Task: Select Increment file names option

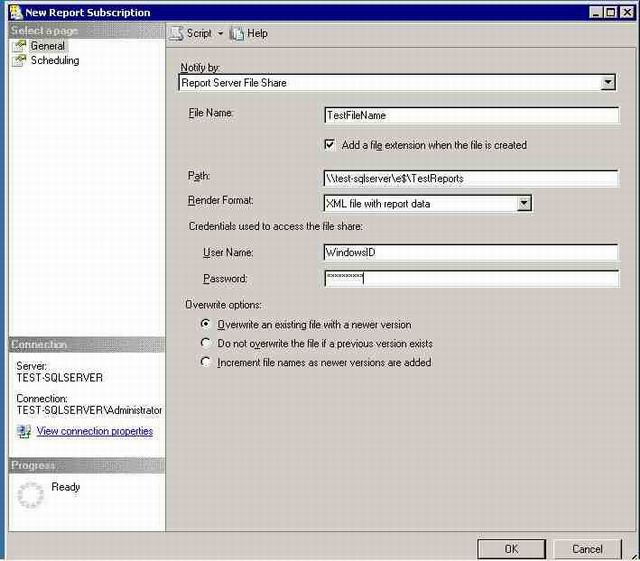Action: tap(206, 362)
